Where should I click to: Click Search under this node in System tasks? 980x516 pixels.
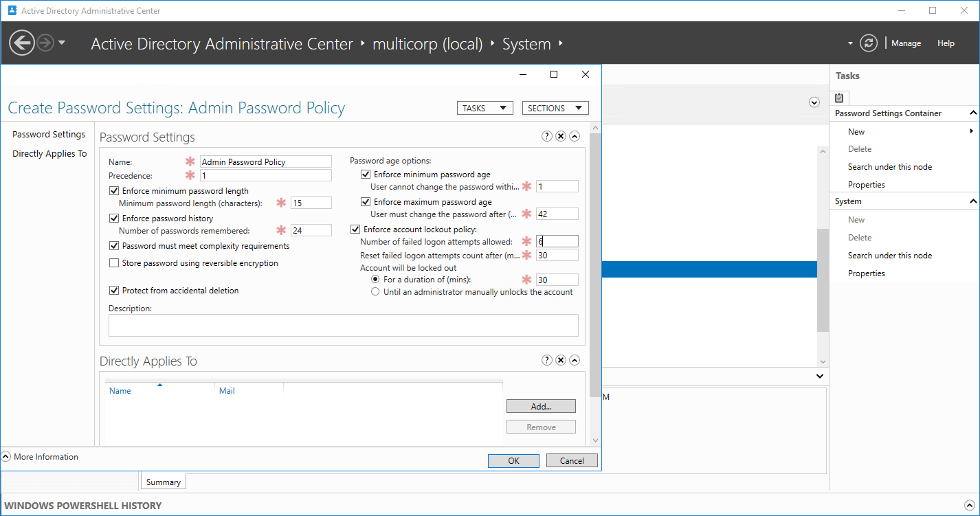click(890, 256)
